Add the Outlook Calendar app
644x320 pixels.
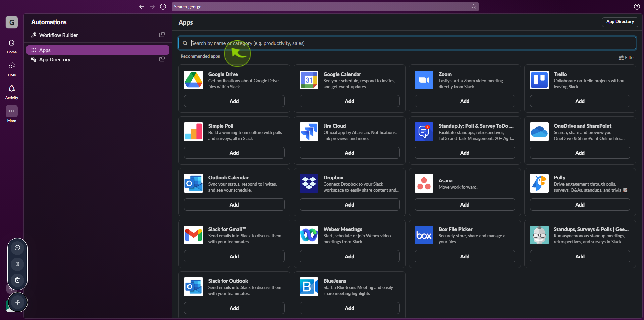(234, 204)
